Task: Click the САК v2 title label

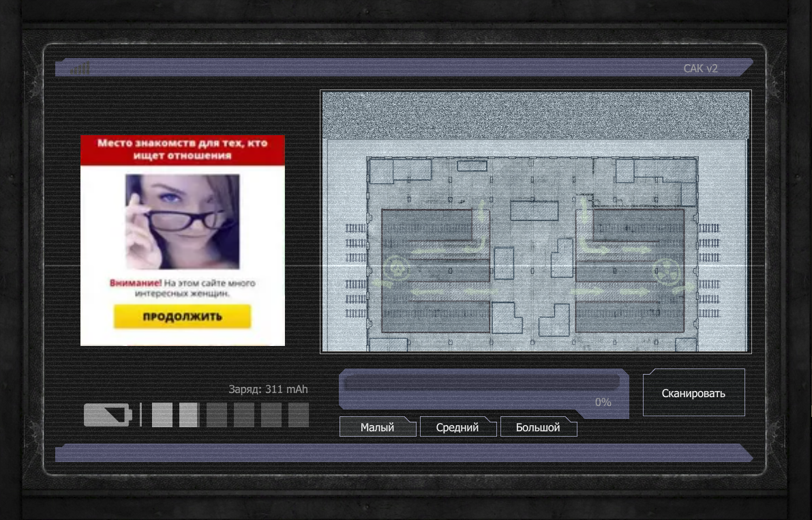Action: tap(700, 68)
